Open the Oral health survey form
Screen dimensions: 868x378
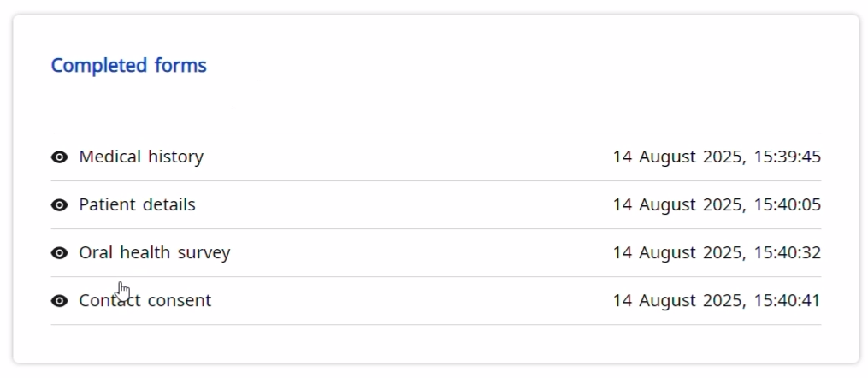(x=154, y=253)
